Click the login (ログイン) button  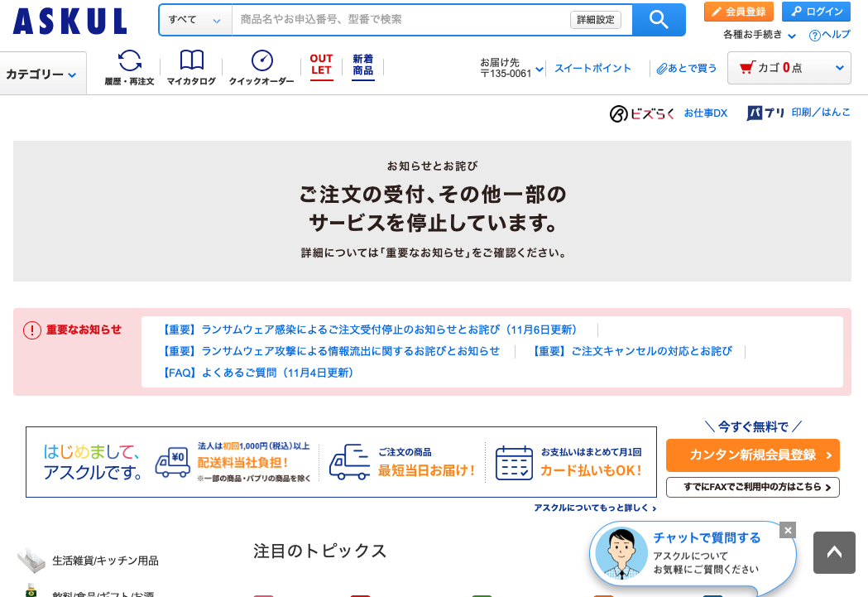pyautogui.click(x=816, y=12)
